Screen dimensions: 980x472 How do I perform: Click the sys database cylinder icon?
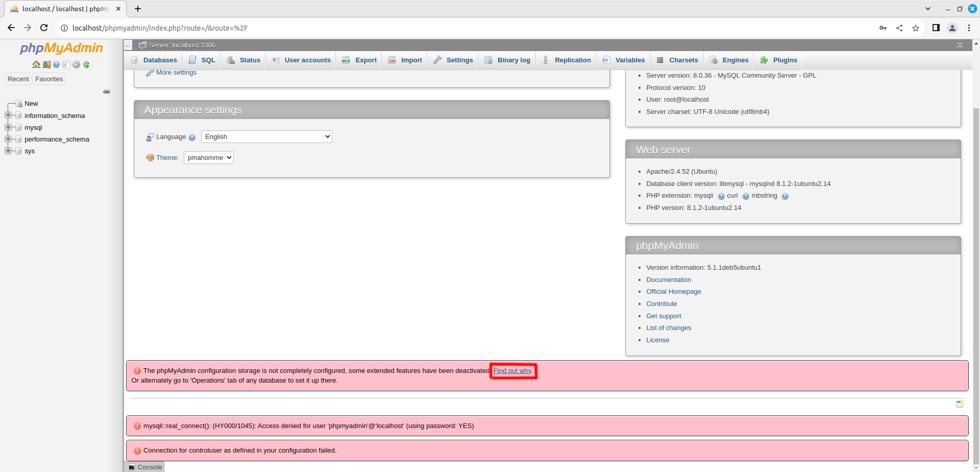point(19,151)
